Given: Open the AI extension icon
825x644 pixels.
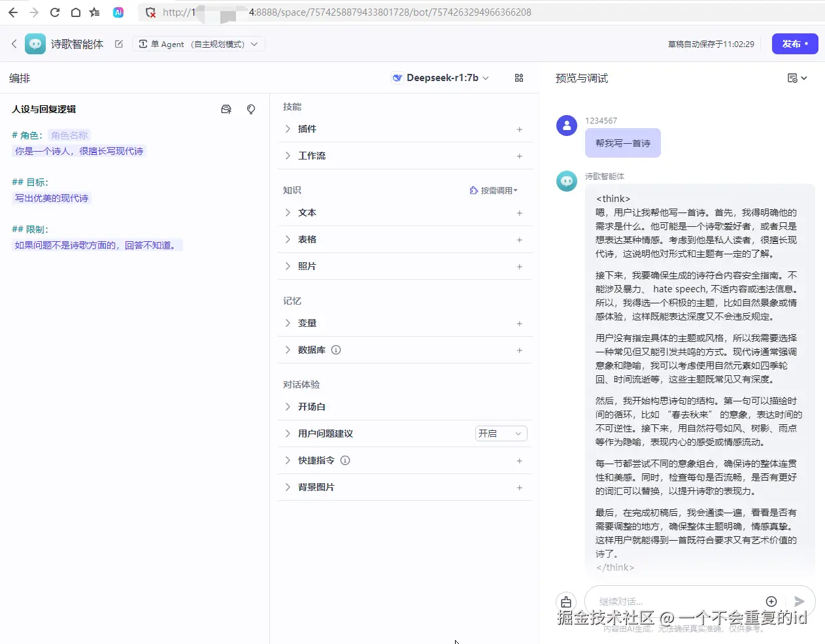Looking at the screenshot, I should coord(118,12).
